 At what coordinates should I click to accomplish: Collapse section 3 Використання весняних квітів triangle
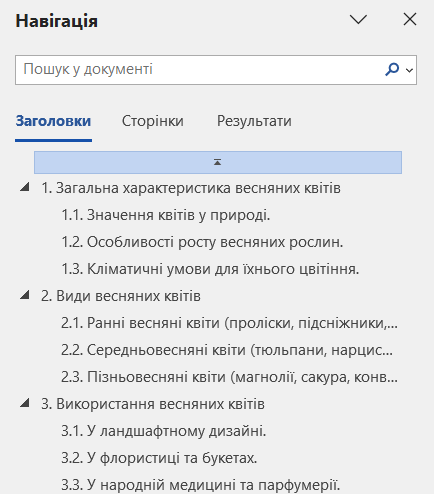(24, 403)
